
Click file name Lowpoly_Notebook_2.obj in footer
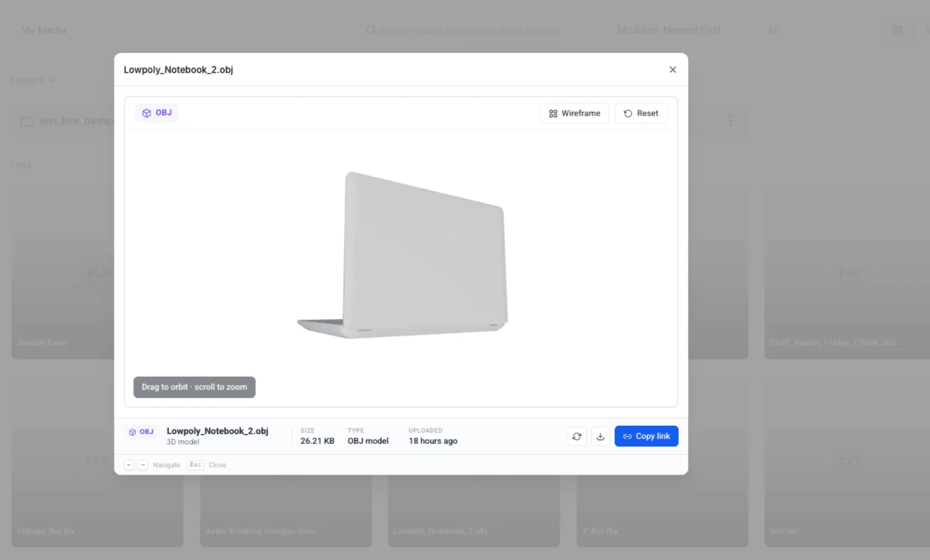(x=217, y=431)
